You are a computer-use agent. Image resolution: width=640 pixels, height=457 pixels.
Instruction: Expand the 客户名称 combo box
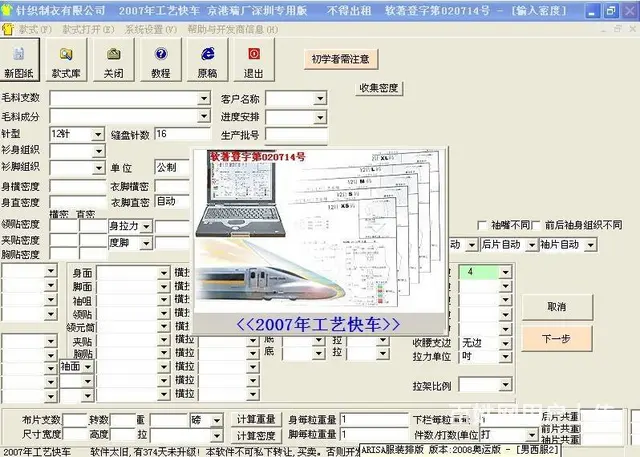(319, 99)
